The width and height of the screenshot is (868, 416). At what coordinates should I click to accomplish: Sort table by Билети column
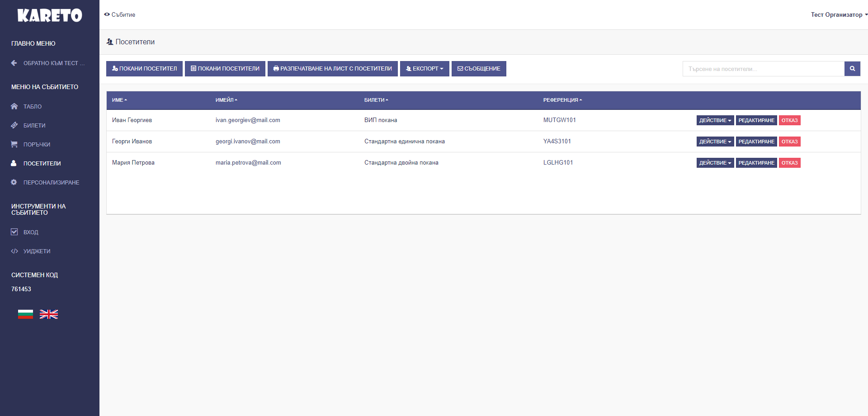pyautogui.click(x=376, y=100)
